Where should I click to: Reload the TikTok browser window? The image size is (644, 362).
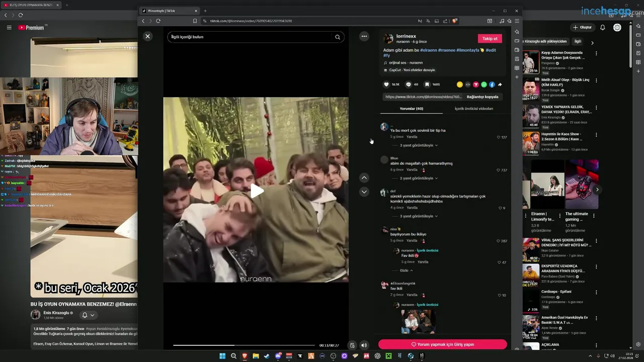coord(158,21)
